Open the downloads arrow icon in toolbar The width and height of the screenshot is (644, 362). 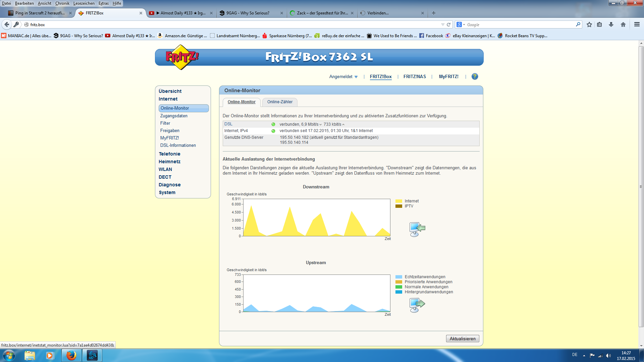(611, 24)
